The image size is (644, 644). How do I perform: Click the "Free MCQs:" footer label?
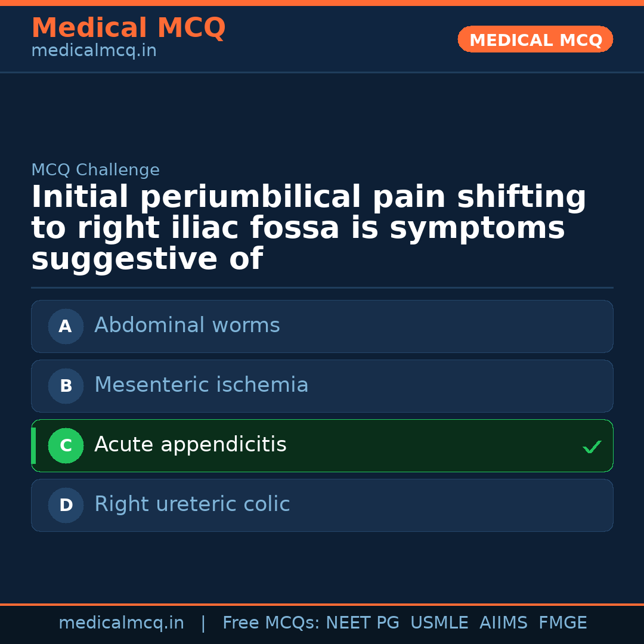click(271, 623)
